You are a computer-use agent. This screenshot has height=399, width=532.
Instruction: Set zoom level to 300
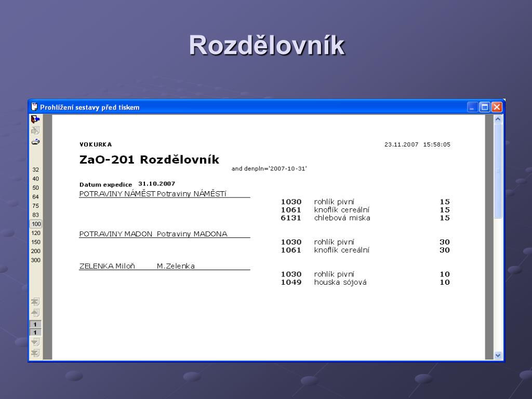tap(36, 260)
